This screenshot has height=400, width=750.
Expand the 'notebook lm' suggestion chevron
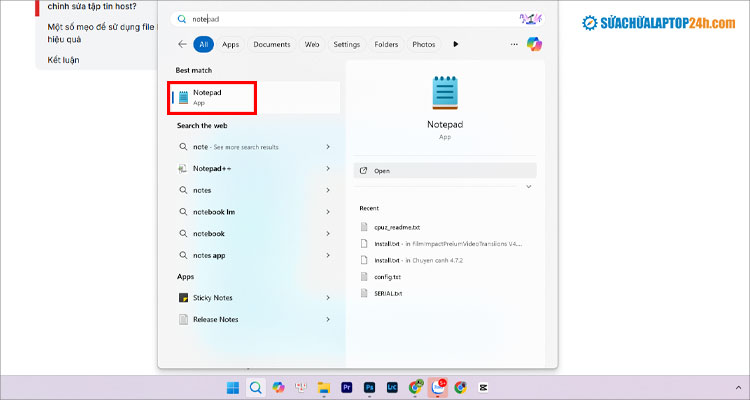(328, 211)
